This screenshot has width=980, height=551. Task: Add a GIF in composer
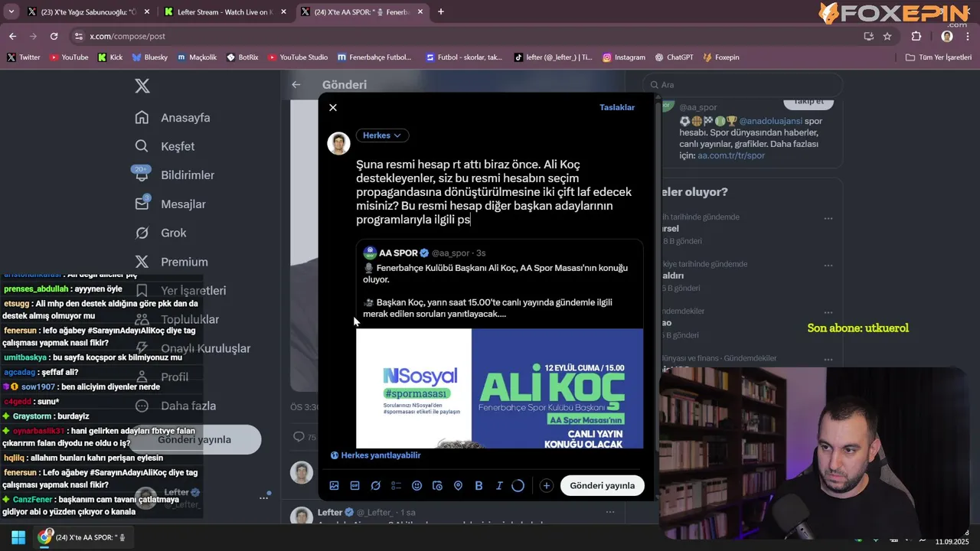coord(354,485)
